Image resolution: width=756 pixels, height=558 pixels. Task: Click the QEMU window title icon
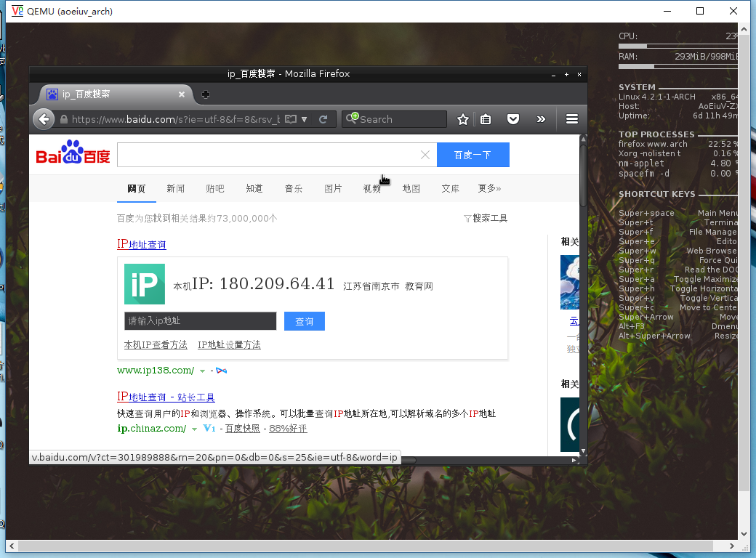(17, 11)
